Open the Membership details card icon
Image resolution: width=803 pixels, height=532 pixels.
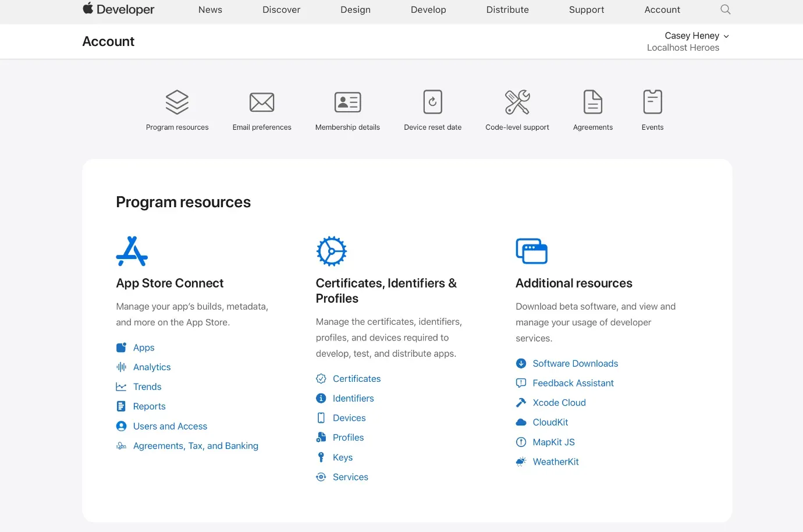coord(347,102)
